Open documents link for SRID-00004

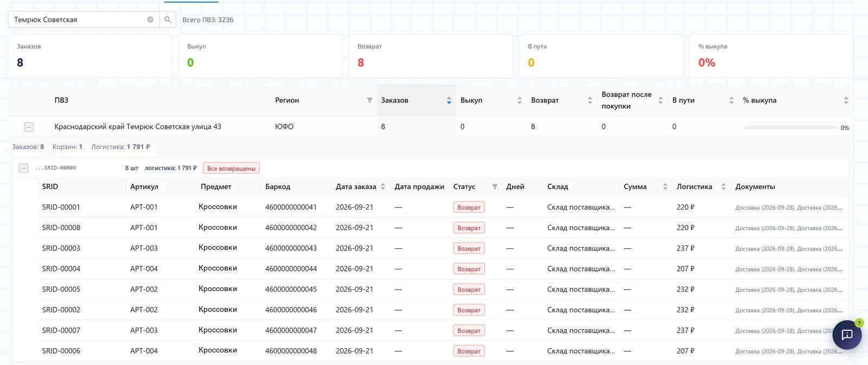click(x=789, y=269)
